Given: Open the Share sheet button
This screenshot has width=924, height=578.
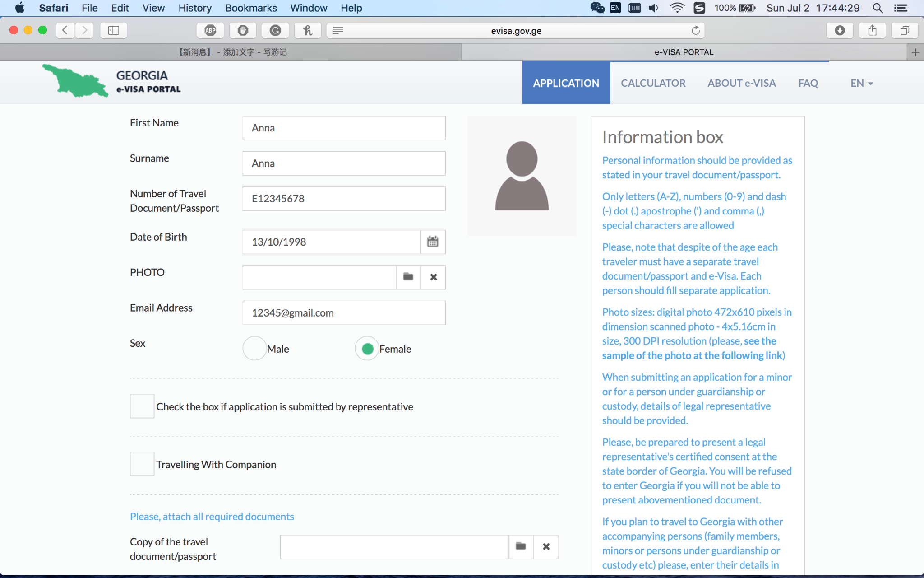Looking at the screenshot, I should tap(872, 30).
